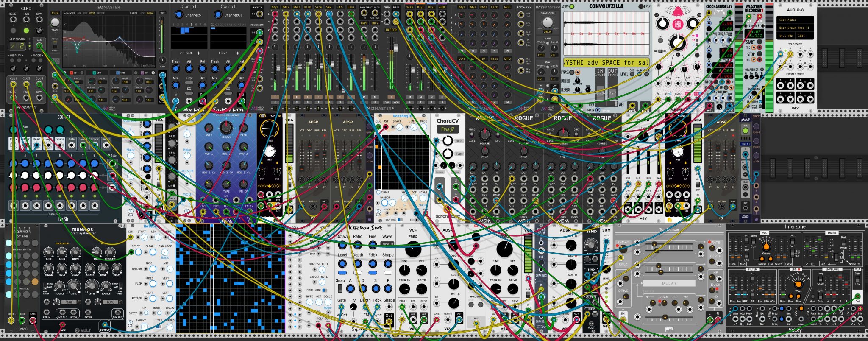Open the 'Limit' ratio dropdown on Comp II
Screen dimensions: 868x341
(228, 53)
